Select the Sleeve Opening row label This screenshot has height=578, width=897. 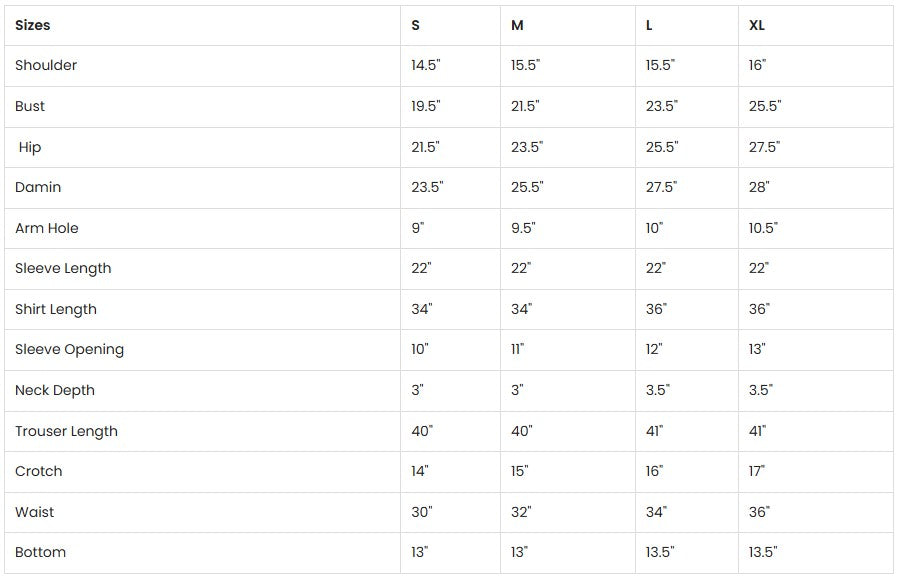(69, 349)
